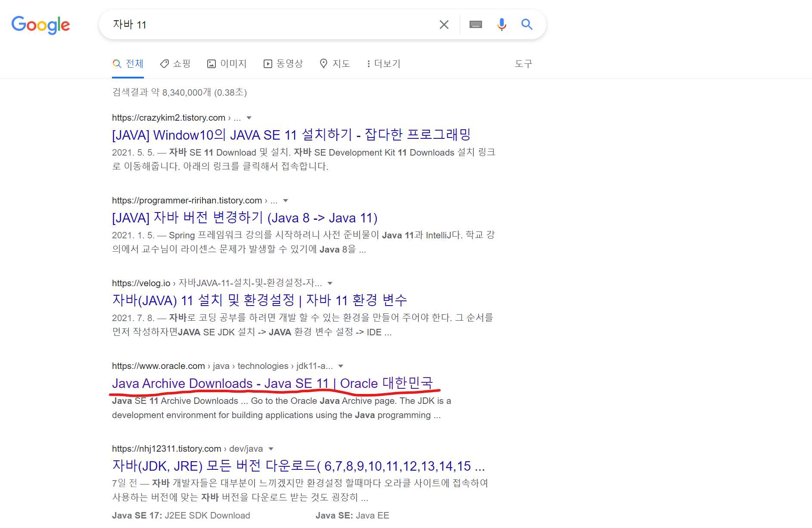Click the snippet dated 2021. 1. 5.

(304, 242)
